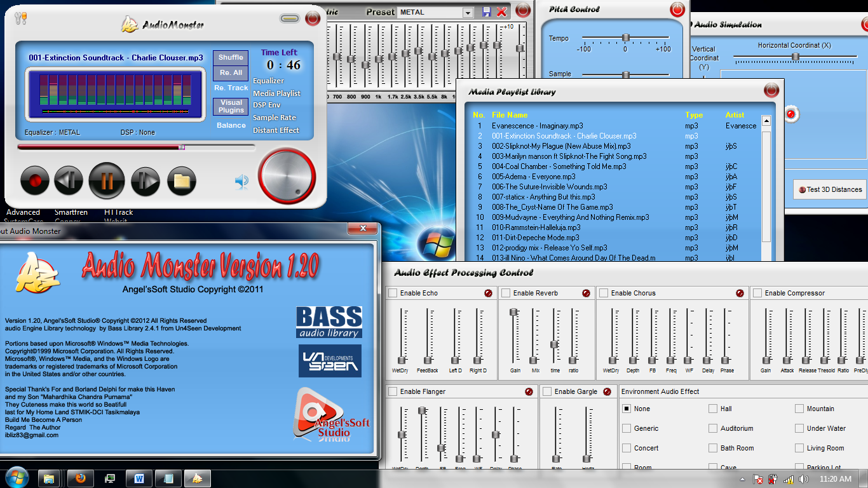The width and height of the screenshot is (868, 488).
Task: Click the open file folder icon in player
Action: pos(182,181)
